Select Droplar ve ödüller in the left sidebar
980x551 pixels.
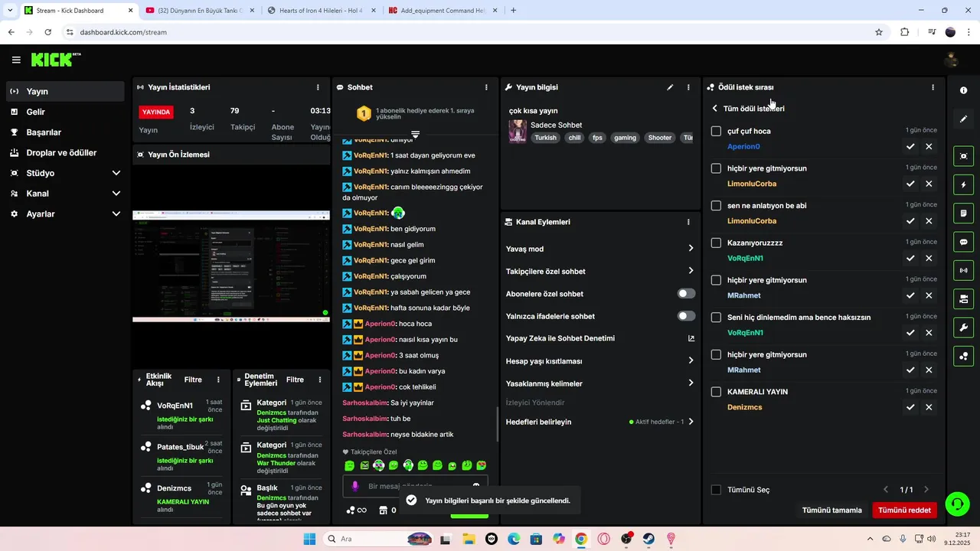(65, 152)
